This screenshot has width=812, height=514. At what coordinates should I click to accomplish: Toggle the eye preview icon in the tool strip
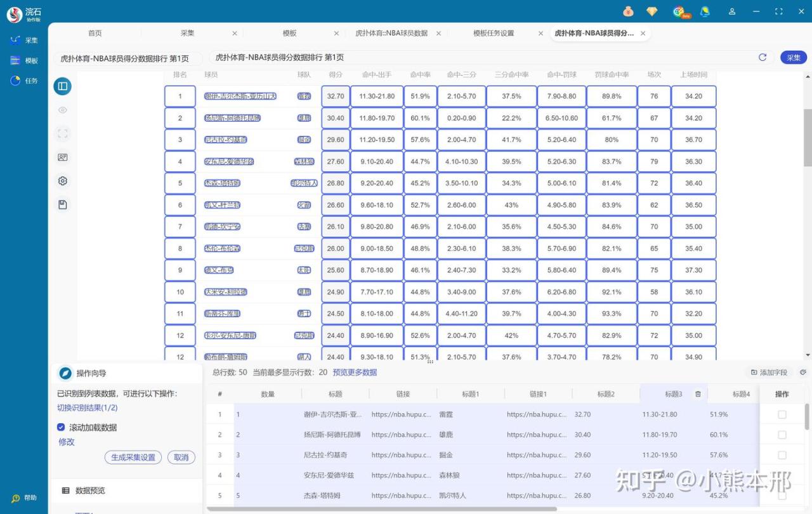pos(62,110)
